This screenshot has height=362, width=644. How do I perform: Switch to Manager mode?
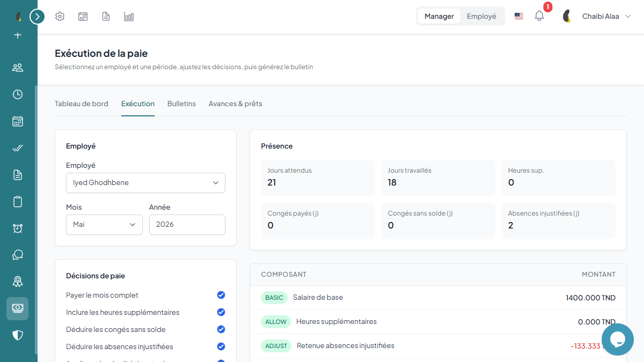click(x=440, y=16)
